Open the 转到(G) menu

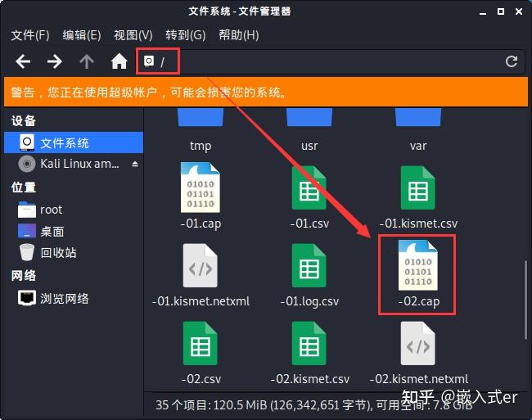(x=186, y=35)
